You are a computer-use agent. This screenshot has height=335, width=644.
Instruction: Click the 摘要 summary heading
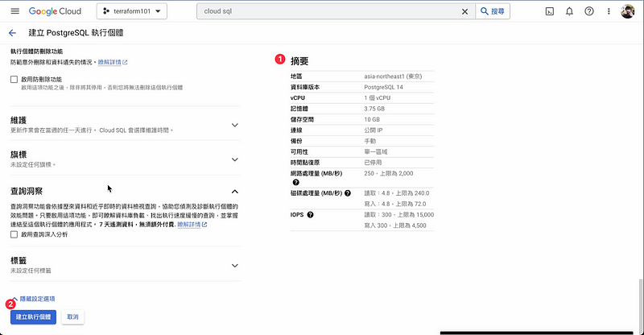pos(299,61)
